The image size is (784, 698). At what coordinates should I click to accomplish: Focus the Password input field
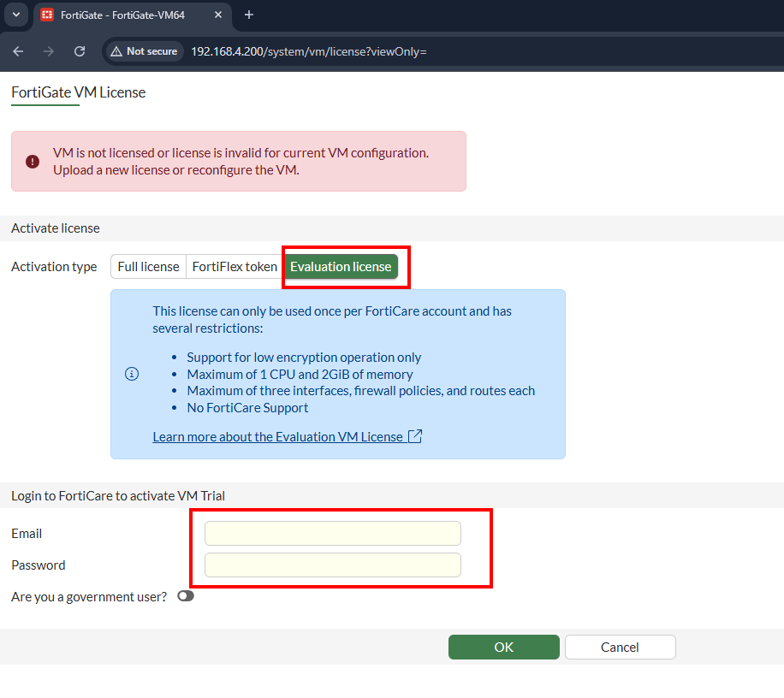click(x=332, y=565)
